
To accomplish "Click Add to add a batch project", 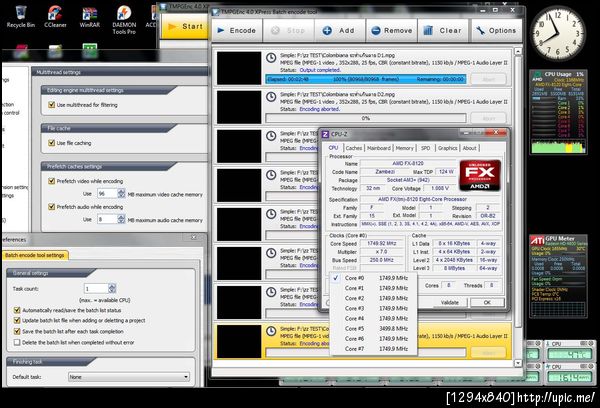I will (340, 31).
